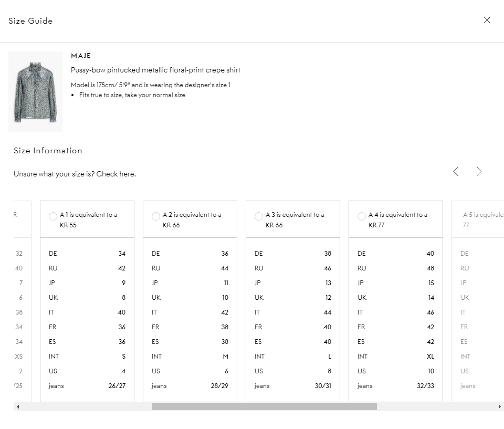
Task: Click INT size L in A 3 card
Action: point(330,357)
